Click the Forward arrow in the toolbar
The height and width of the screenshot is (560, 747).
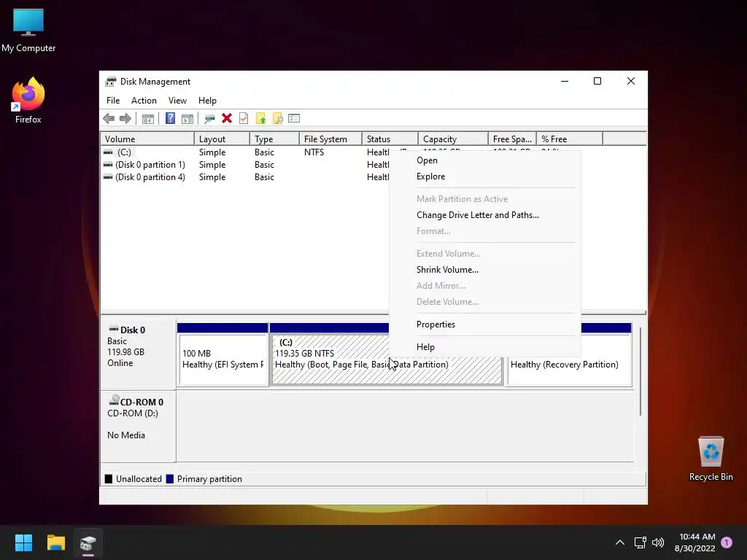pyautogui.click(x=125, y=119)
